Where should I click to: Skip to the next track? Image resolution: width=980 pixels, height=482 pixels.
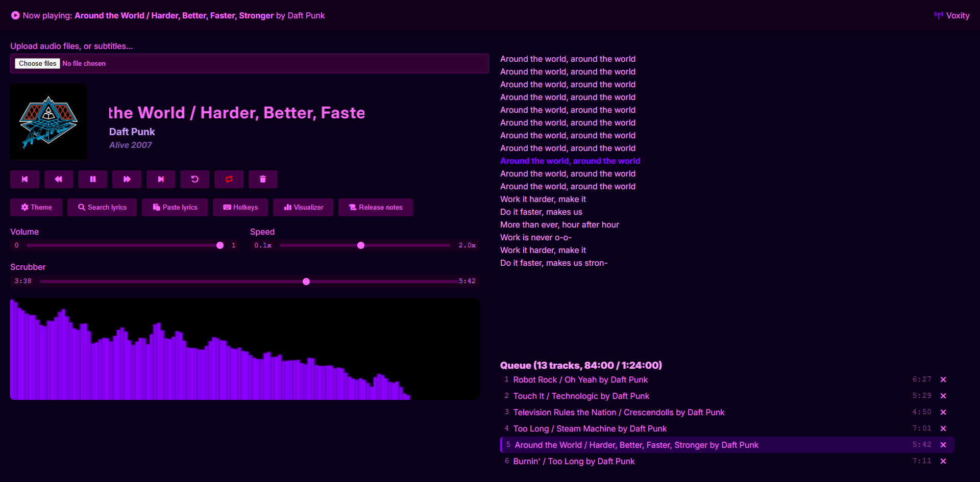tap(161, 179)
